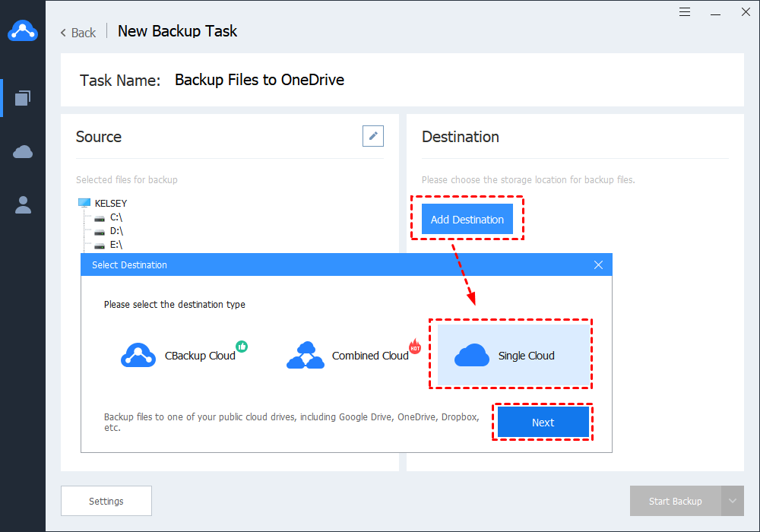Edit the source with the pencil icon

point(372,136)
